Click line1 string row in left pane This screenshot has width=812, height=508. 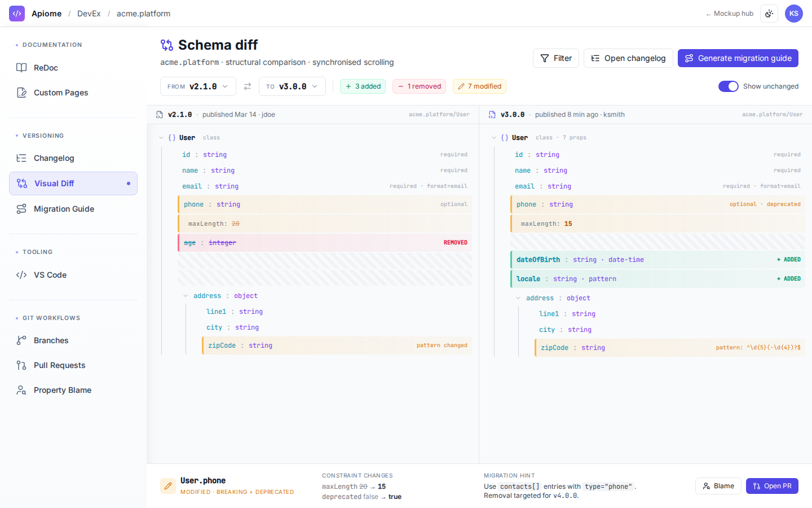[337, 312]
